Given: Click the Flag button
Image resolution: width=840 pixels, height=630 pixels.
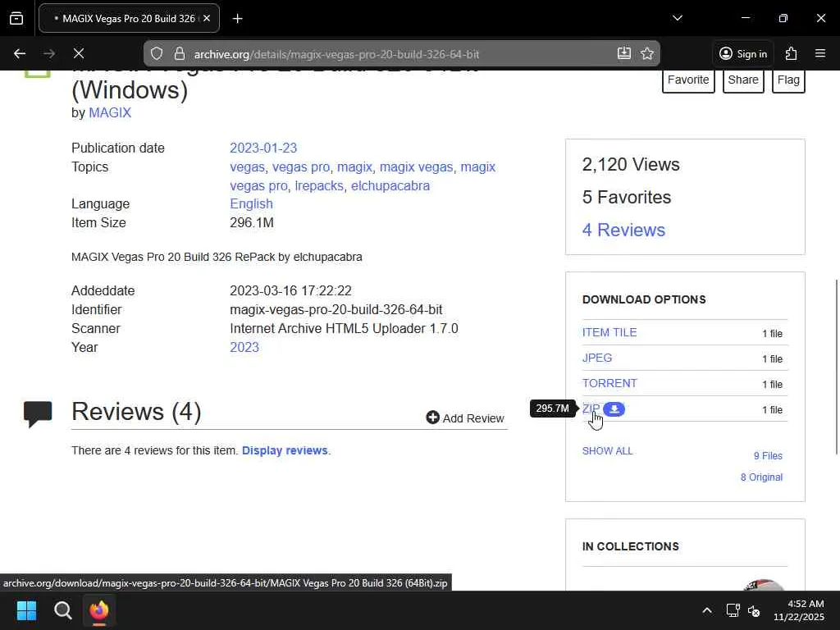Looking at the screenshot, I should [x=788, y=80].
